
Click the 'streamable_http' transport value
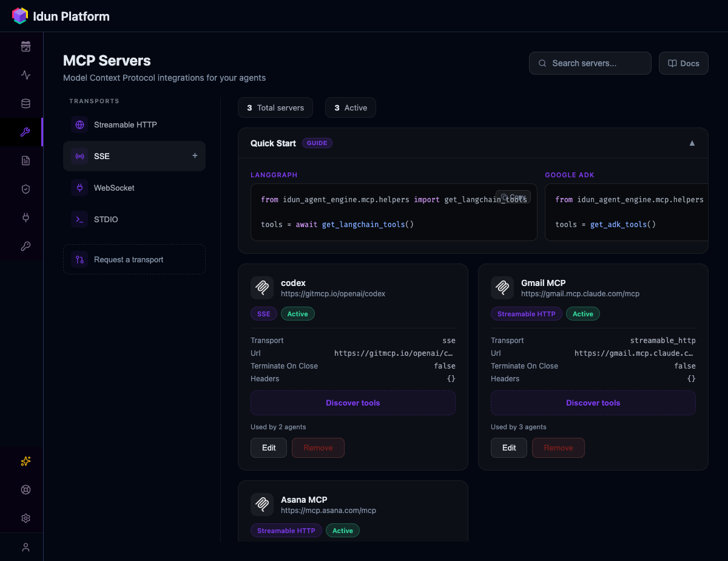663,341
